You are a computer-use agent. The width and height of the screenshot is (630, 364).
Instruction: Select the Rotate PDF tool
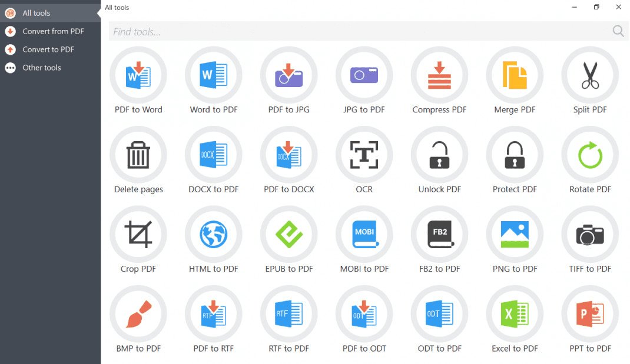tap(590, 155)
